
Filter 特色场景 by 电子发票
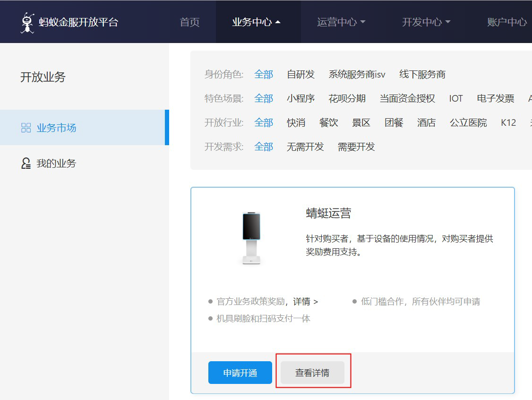click(495, 98)
